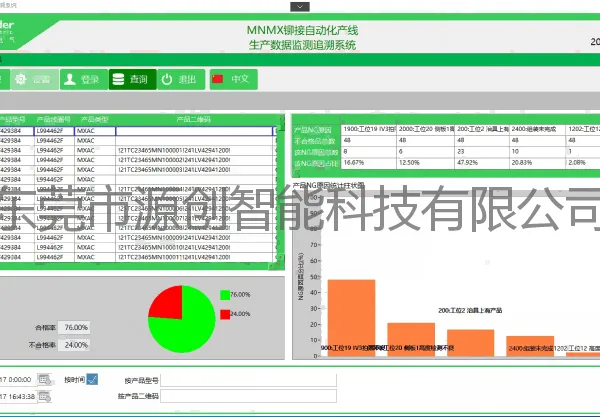Click the database icon on 查询
Viewport: 600px width, 417px height.
(x=118, y=79)
